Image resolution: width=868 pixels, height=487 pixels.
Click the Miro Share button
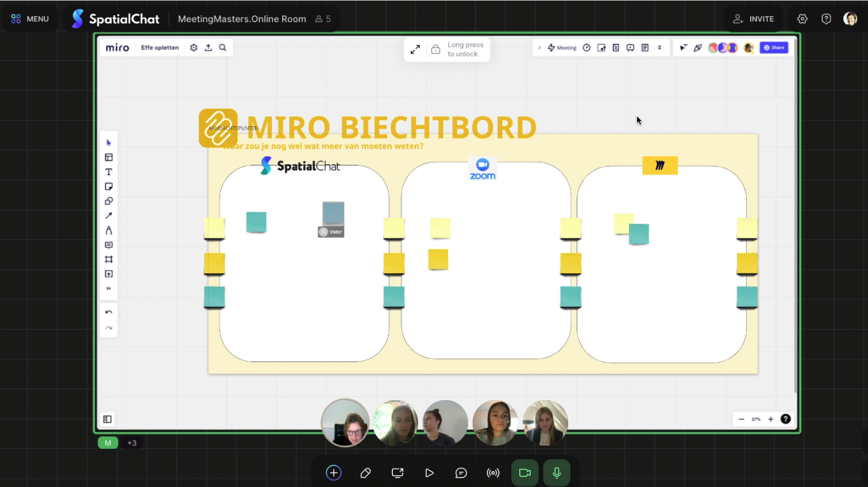point(774,48)
